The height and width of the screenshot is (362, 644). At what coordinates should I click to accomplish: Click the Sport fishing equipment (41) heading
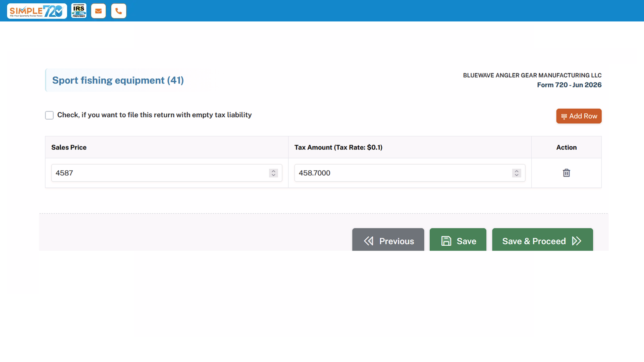tap(118, 80)
